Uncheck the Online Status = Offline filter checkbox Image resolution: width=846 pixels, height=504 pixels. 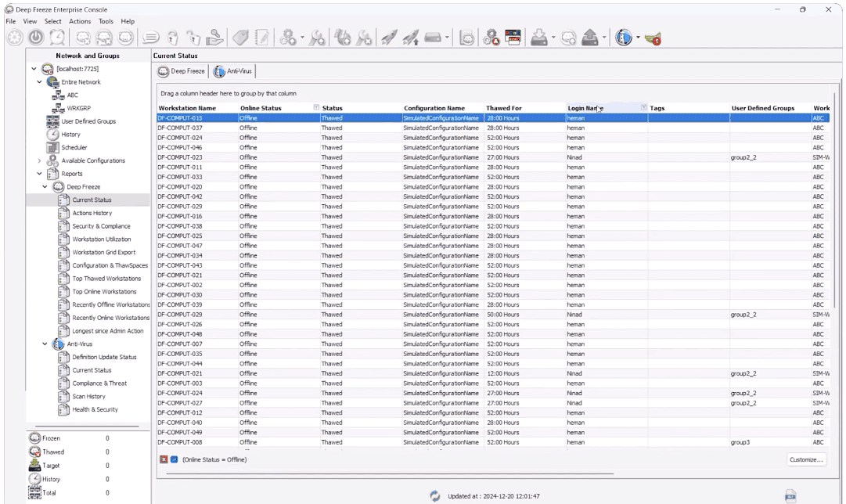pyautogui.click(x=174, y=459)
